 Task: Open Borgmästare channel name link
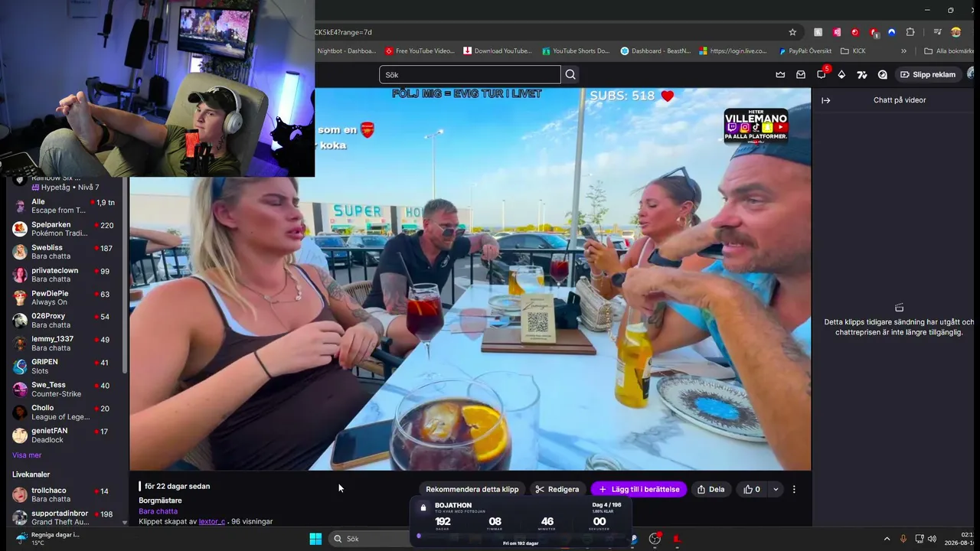click(x=160, y=500)
